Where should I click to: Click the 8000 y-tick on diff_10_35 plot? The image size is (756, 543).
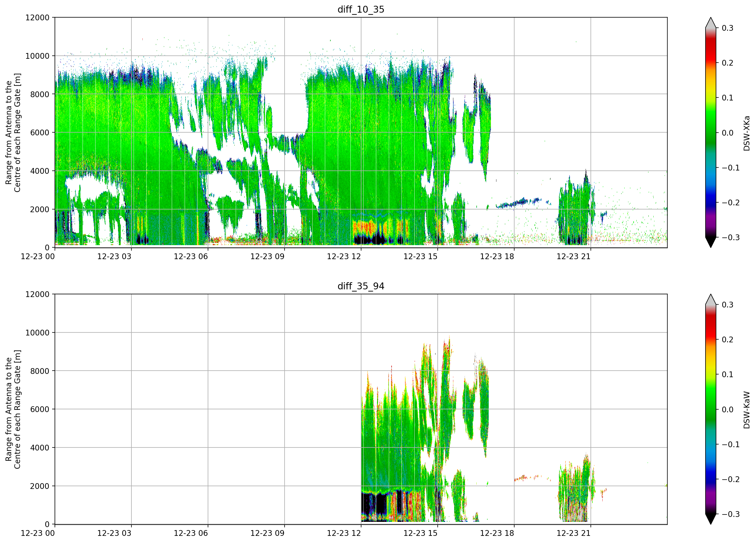coord(40,94)
